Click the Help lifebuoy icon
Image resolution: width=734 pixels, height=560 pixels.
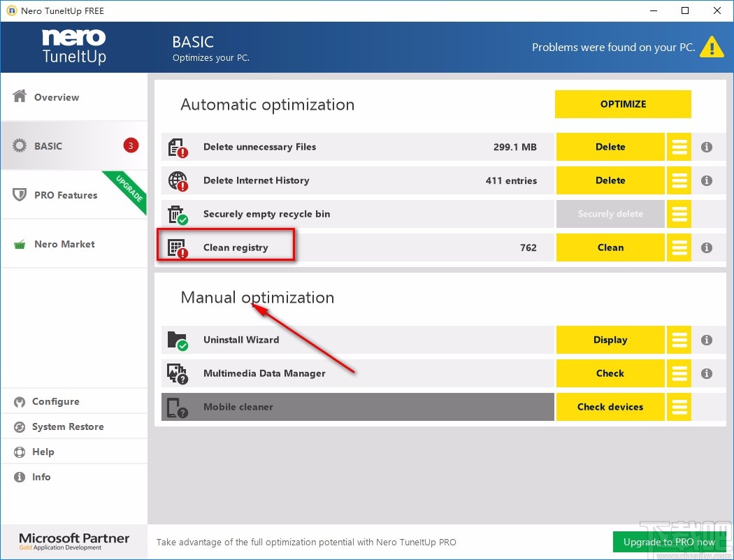(20, 452)
